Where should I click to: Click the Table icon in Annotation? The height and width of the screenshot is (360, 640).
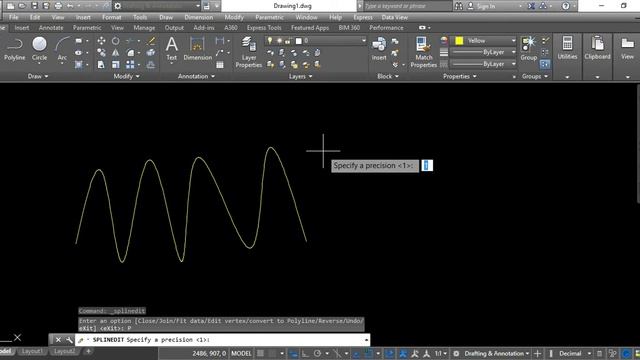(220, 64)
